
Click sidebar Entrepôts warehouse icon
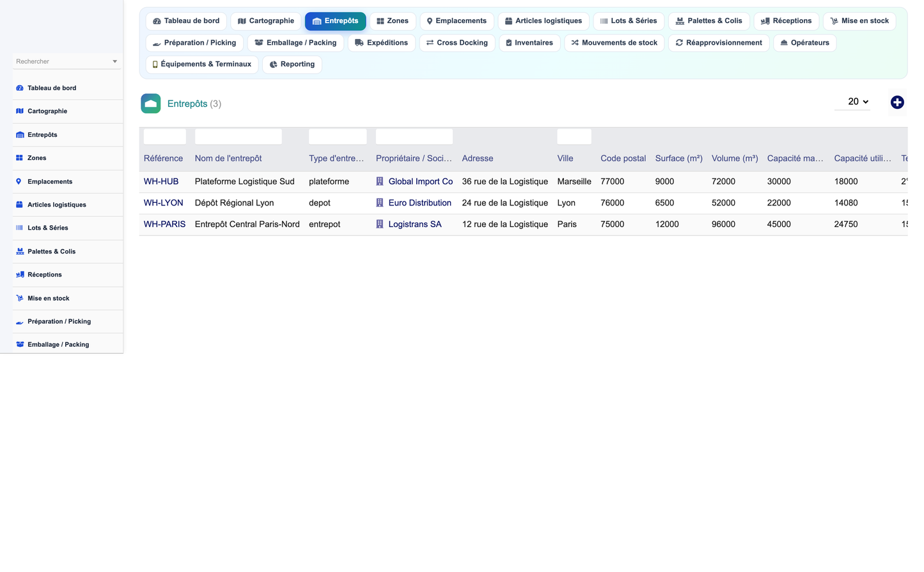[x=20, y=135]
